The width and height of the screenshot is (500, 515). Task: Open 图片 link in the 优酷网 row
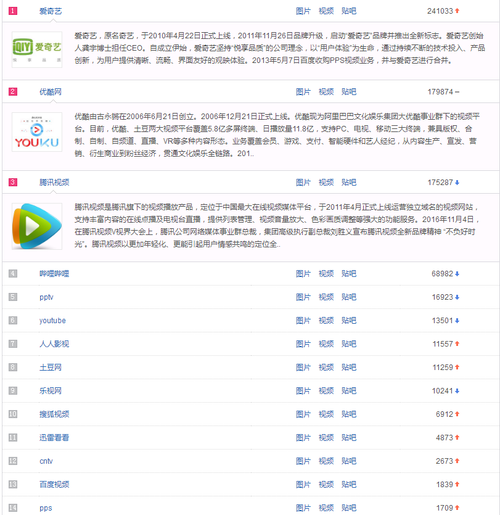point(303,92)
